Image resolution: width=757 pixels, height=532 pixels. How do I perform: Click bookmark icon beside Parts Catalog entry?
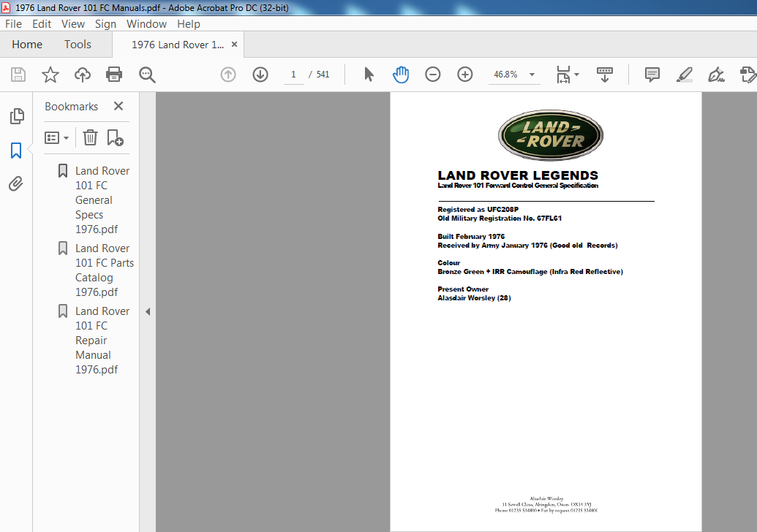click(x=63, y=248)
